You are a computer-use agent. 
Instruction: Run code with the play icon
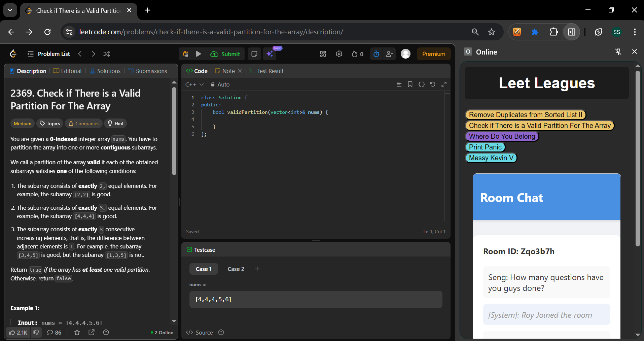(x=199, y=54)
